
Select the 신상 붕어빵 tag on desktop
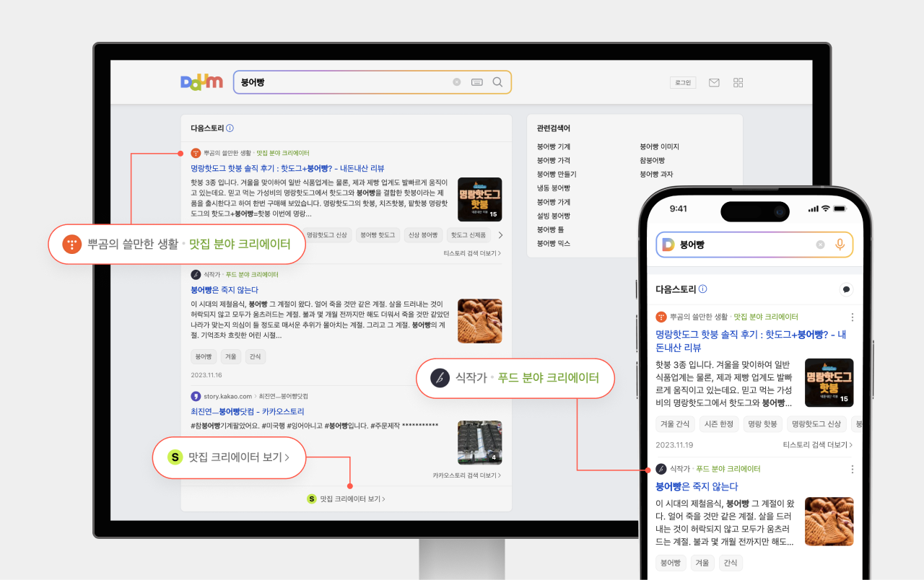point(423,235)
